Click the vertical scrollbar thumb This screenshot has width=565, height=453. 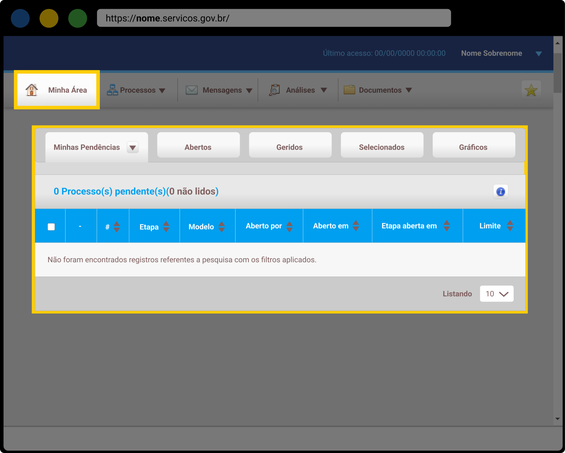[x=557, y=72]
